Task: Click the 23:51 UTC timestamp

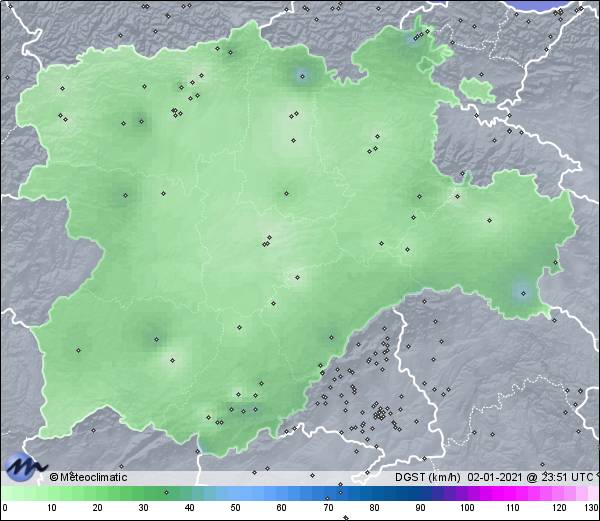Action: 565,477
